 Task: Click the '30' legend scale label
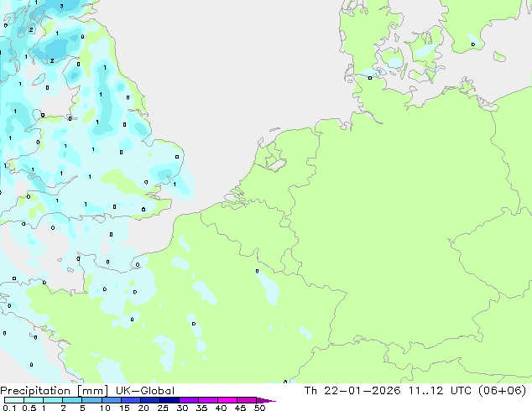[x=182, y=408]
